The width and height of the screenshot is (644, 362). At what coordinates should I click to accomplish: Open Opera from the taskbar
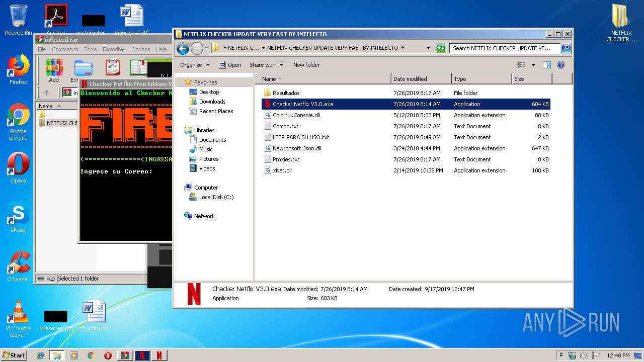tap(108, 355)
